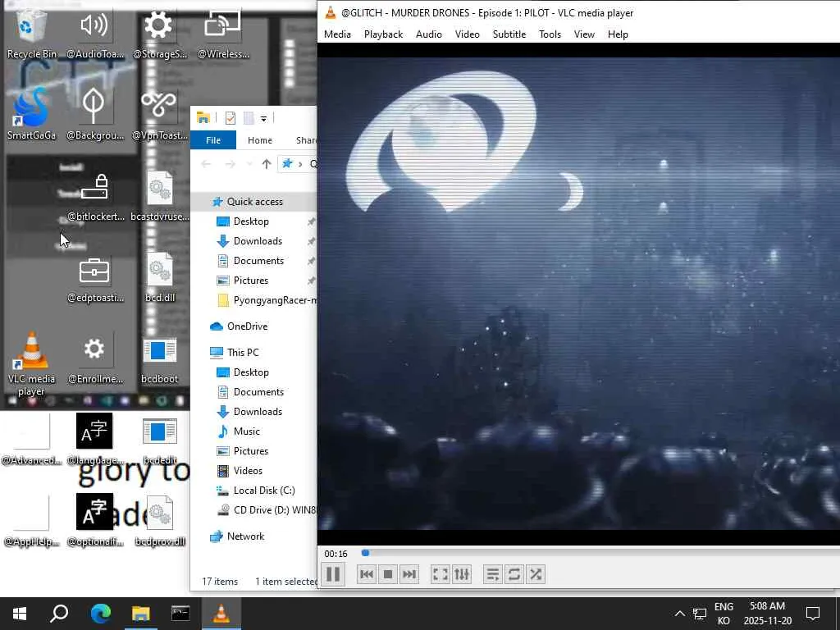Screen dimensions: 840x630
Task: Skip to next media in VLC
Action: pyautogui.click(x=409, y=574)
